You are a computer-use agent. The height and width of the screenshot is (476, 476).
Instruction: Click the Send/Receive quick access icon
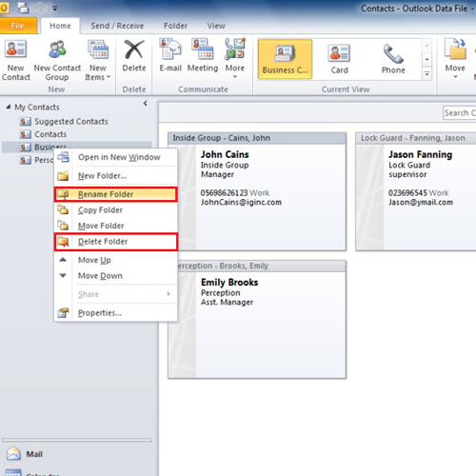pyautogui.click(x=24, y=9)
